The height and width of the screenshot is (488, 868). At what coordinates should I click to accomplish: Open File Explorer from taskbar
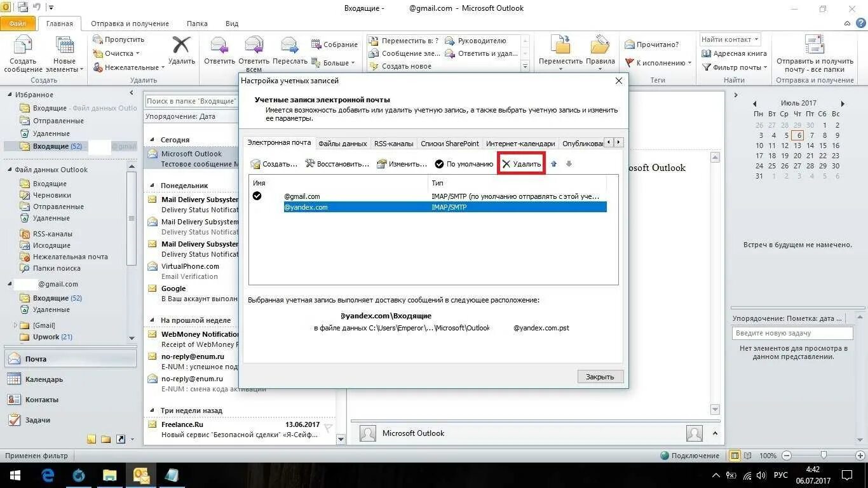(x=110, y=475)
